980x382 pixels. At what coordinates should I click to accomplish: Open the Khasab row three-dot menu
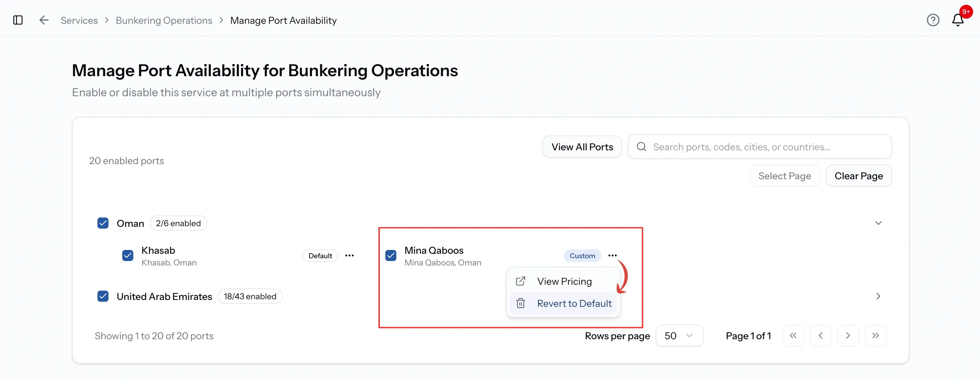click(349, 255)
